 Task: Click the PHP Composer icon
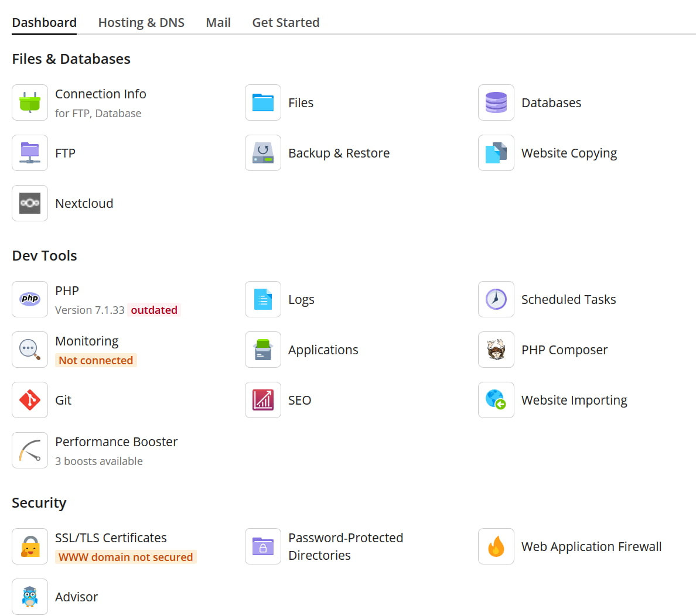tap(496, 350)
